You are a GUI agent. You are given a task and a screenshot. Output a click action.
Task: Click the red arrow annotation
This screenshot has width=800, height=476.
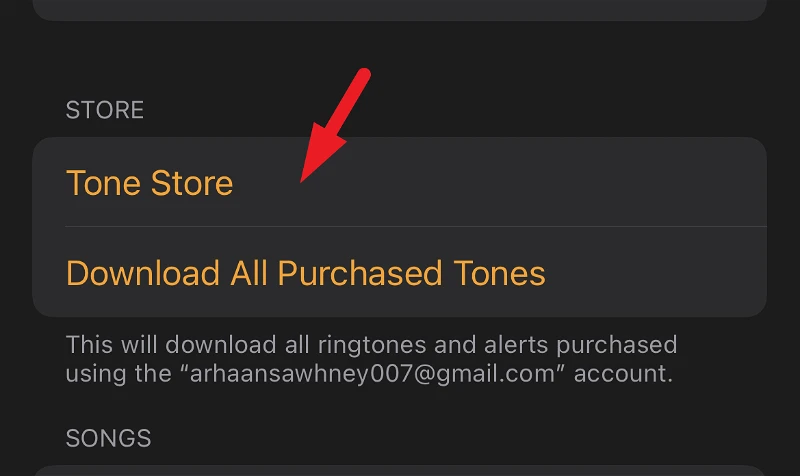point(335,124)
